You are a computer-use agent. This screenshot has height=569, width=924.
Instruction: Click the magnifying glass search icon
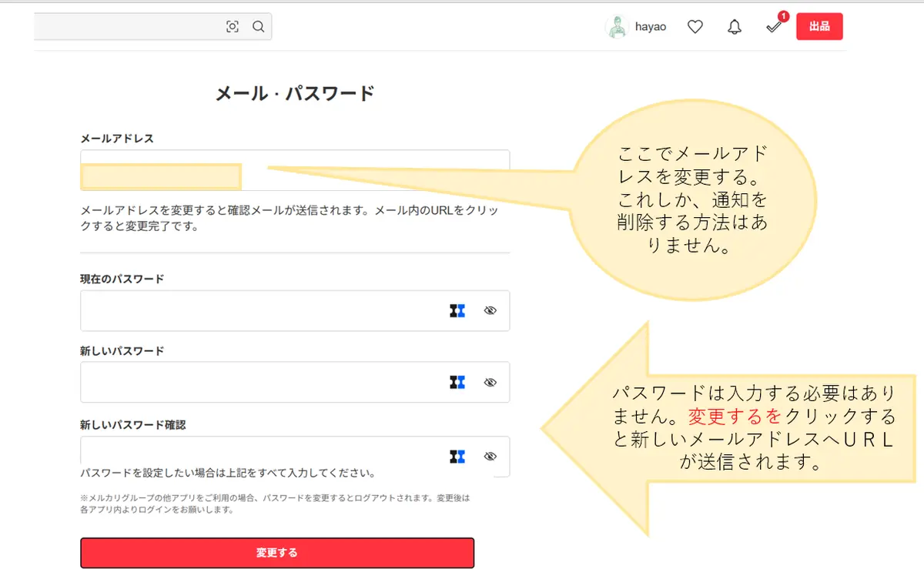(x=258, y=25)
